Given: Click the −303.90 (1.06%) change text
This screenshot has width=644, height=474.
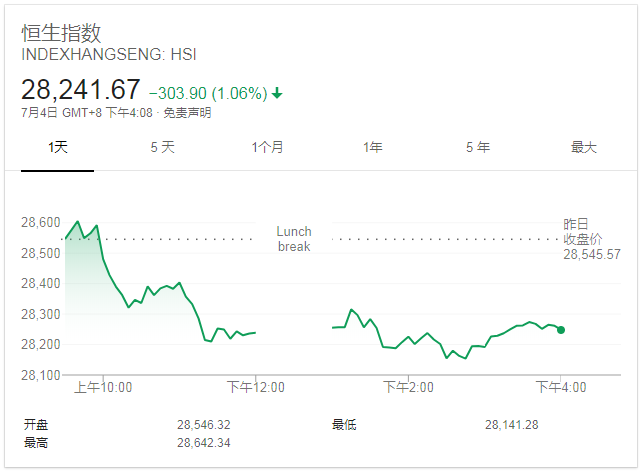Looking at the screenshot, I should 208,93.
